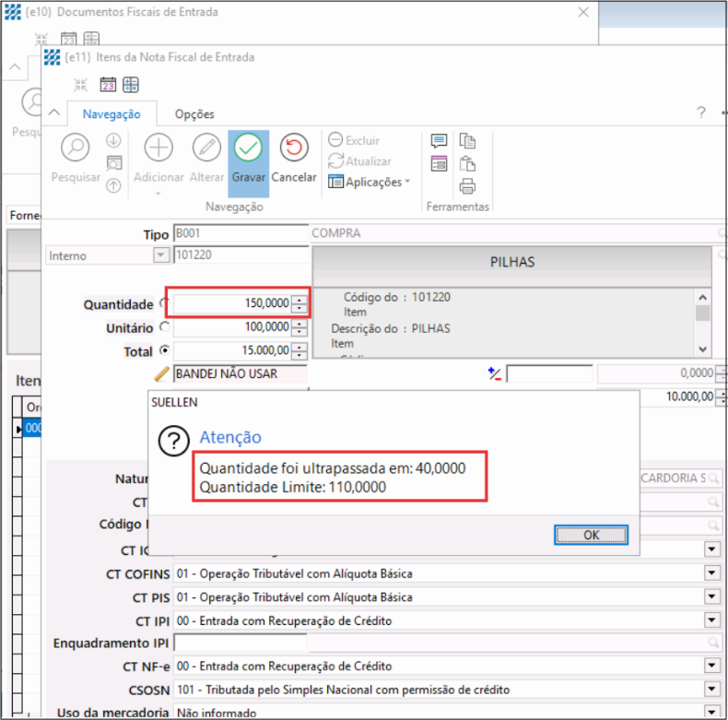Open the Interno dropdown
The image size is (728, 720).
(161, 255)
